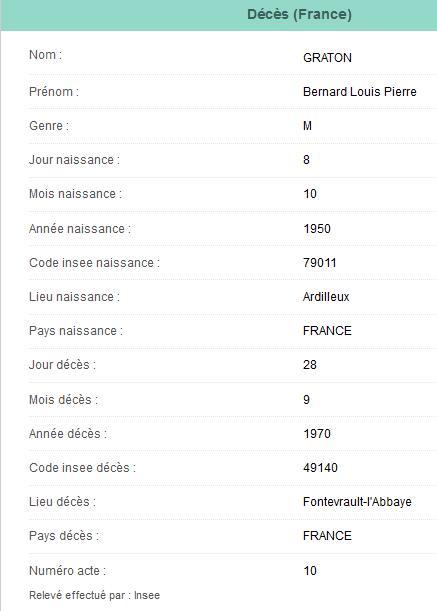Select the gender value M

307,125
